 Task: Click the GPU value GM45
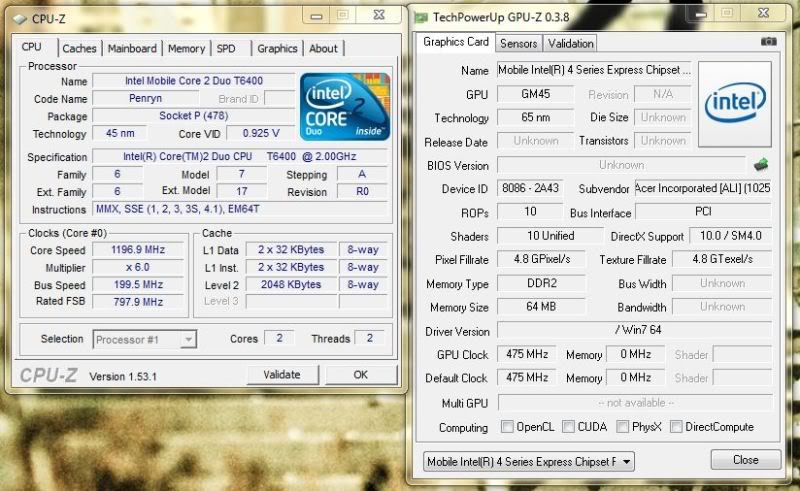point(535,94)
